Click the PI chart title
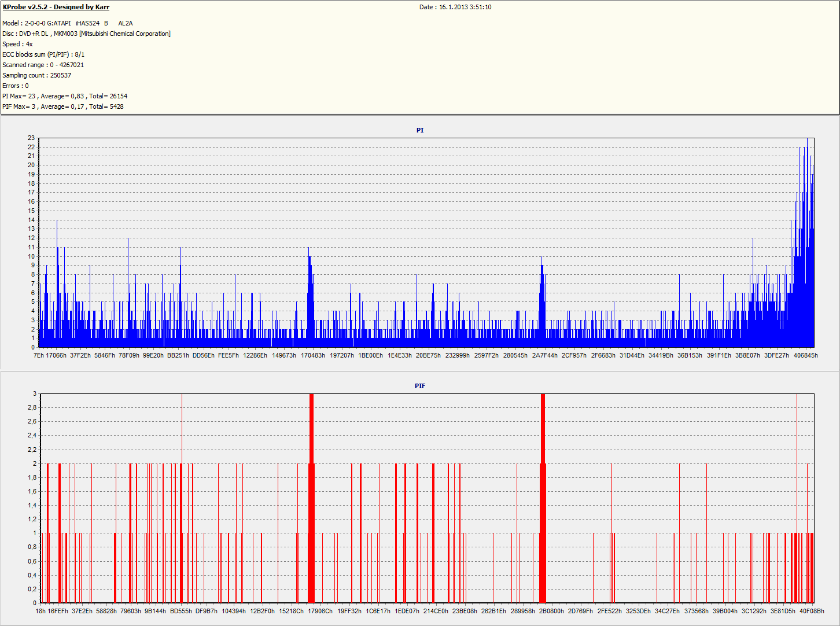The height and width of the screenshot is (626, 840). 420,130
